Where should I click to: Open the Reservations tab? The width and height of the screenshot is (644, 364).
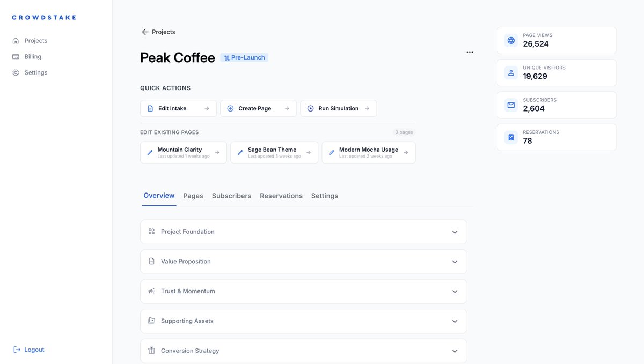281,196
